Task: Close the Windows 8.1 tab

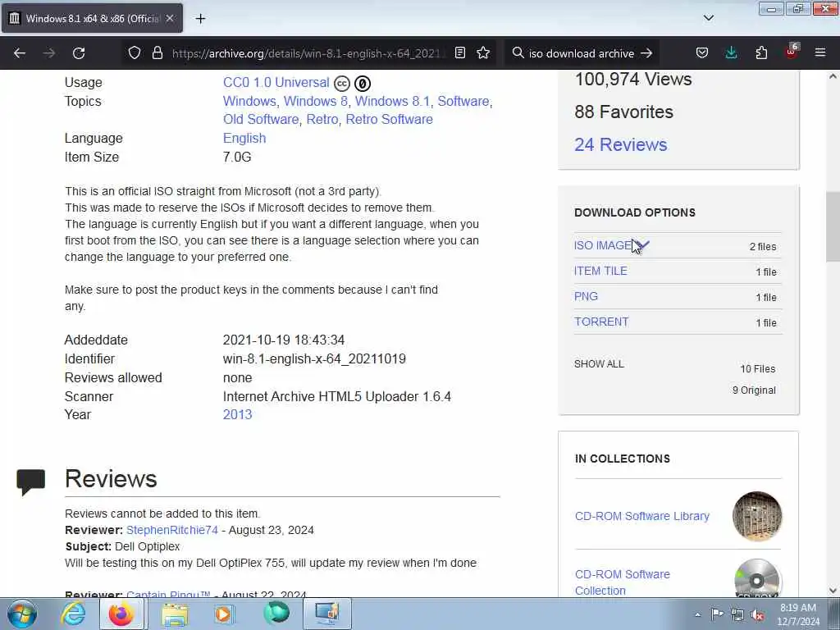Action: [x=170, y=18]
